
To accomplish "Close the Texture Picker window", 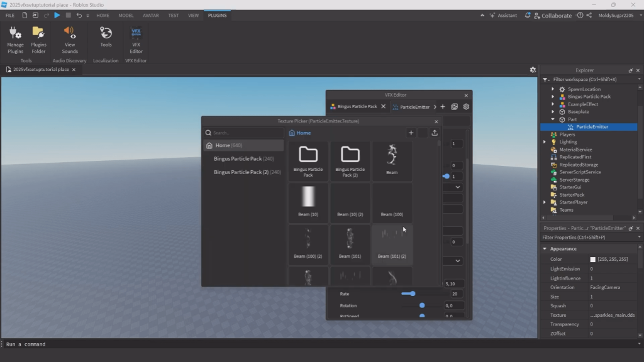I will point(436,121).
